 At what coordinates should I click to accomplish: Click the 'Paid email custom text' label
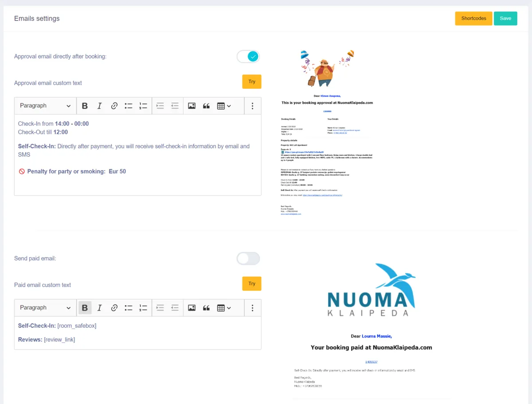(x=43, y=285)
